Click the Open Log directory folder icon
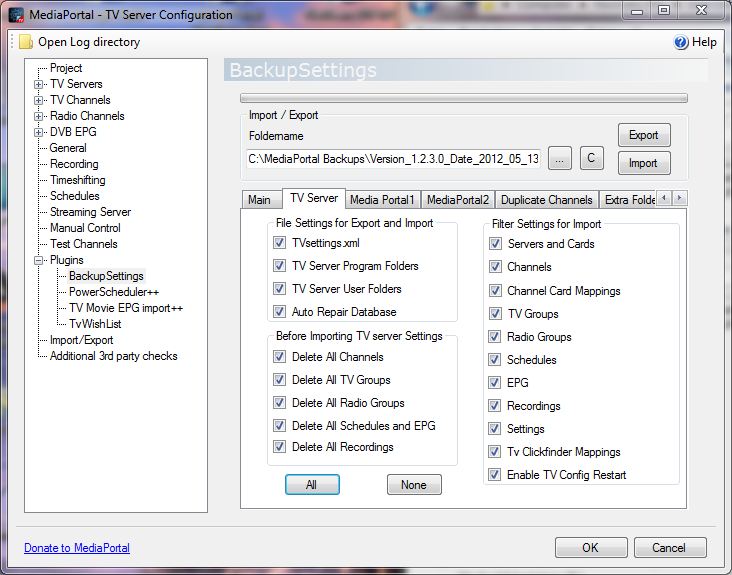 (26, 42)
